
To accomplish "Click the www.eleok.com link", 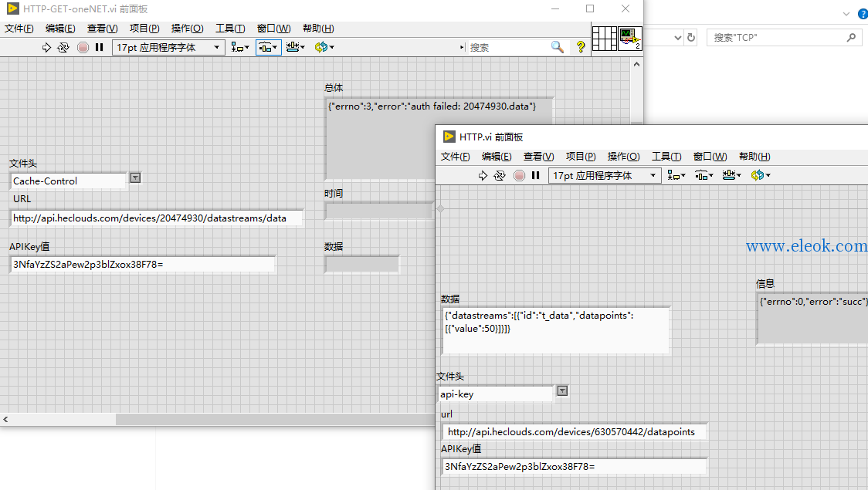I will point(806,245).
